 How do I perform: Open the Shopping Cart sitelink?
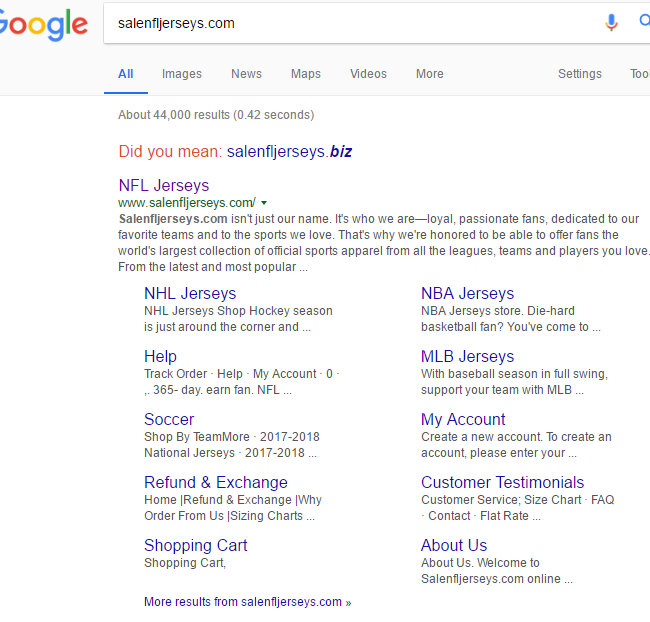(195, 546)
